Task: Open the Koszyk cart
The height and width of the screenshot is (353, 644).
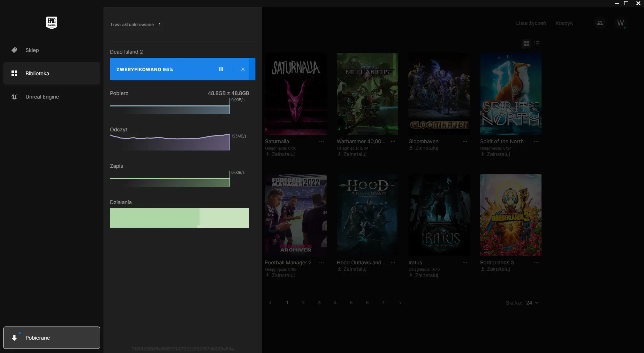Action: point(564,23)
